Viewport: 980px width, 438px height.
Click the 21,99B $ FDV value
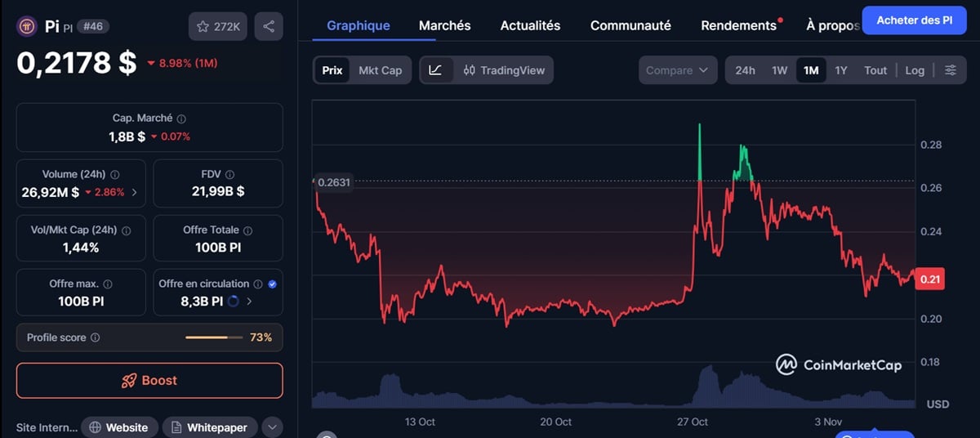217,192
